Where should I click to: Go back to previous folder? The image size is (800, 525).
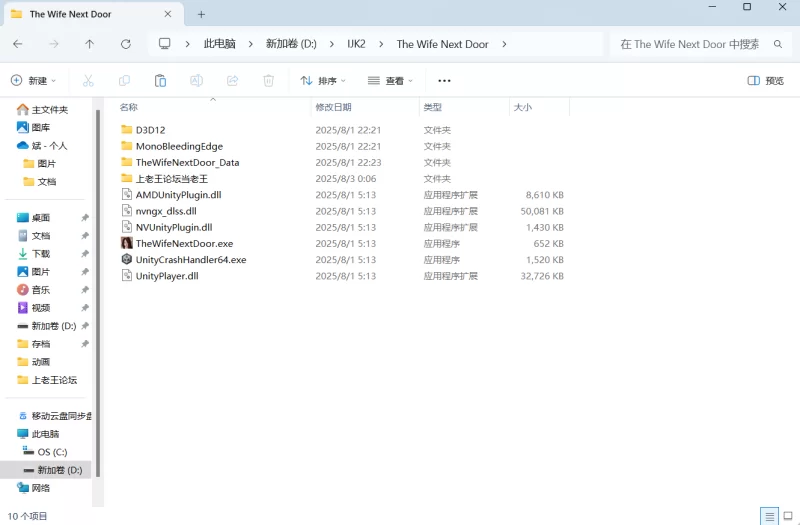[x=18, y=44]
